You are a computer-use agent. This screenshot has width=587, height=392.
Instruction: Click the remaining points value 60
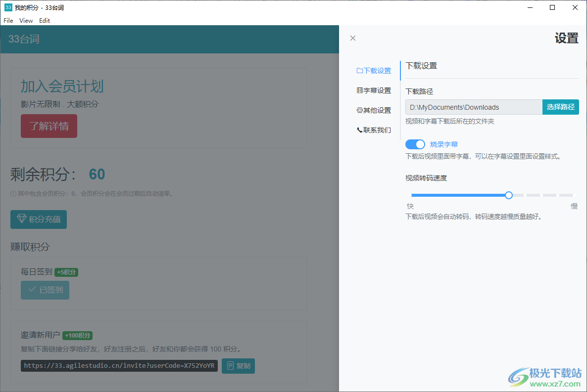coord(97,174)
